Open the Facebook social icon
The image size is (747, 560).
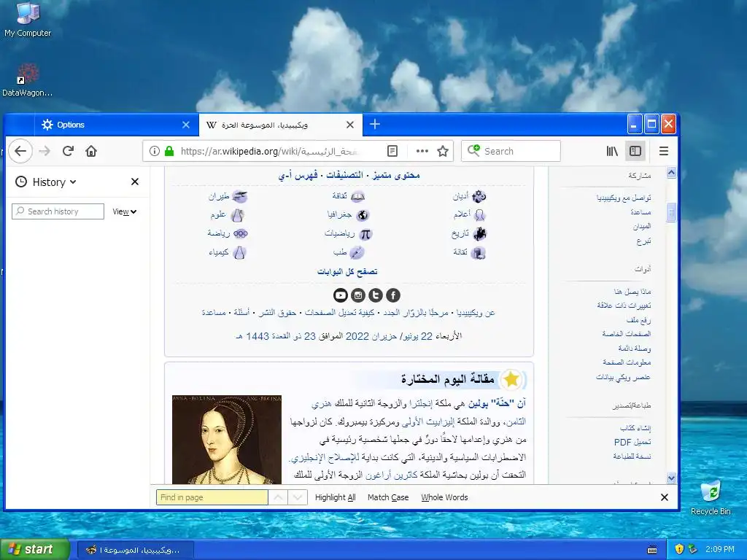point(393,295)
